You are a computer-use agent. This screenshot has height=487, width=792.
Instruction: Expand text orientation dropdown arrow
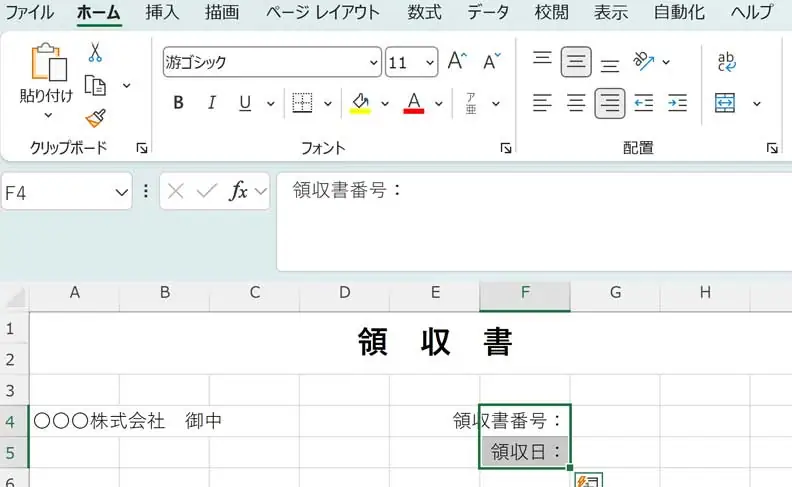pyautogui.click(x=666, y=62)
